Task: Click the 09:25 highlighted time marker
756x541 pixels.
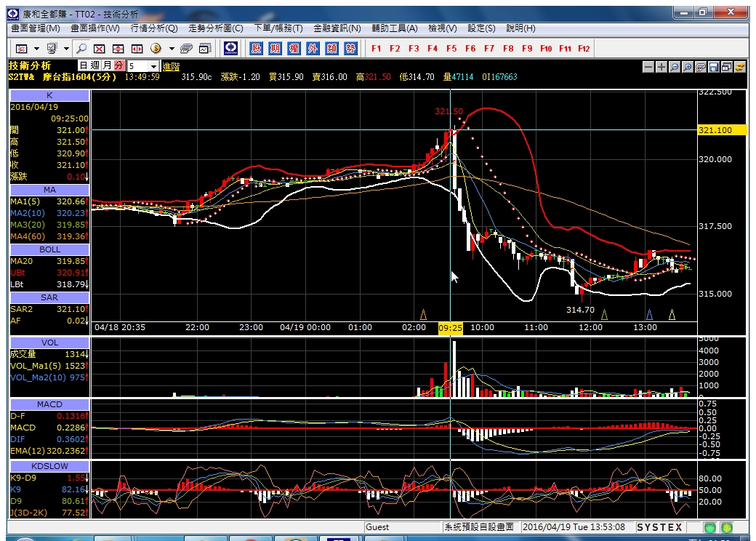Action: (450, 328)
